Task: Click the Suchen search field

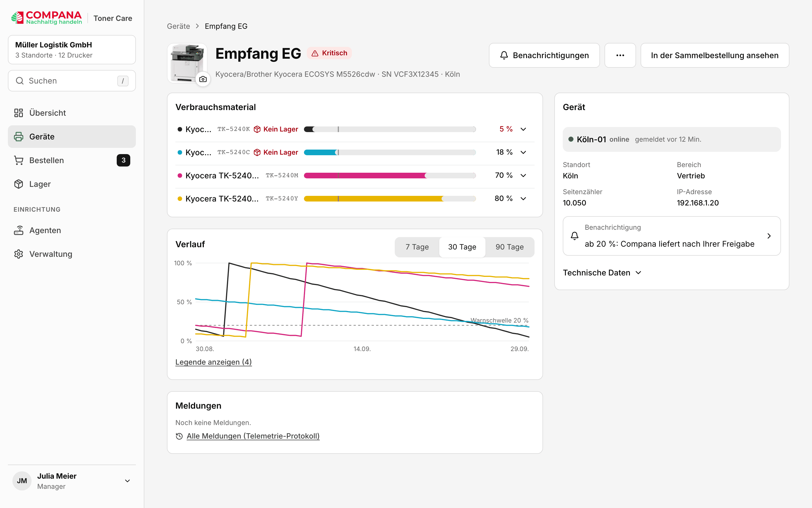Action: [72, 81]
